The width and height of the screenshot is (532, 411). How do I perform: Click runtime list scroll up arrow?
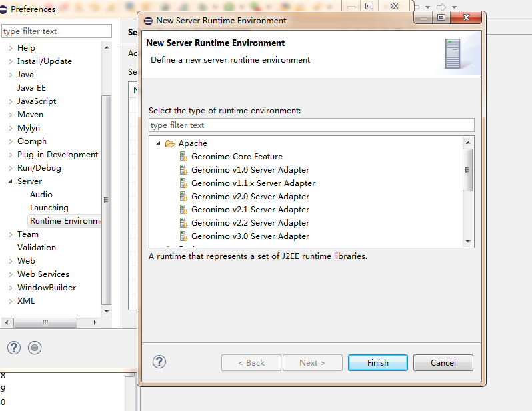tap(468, 143)
